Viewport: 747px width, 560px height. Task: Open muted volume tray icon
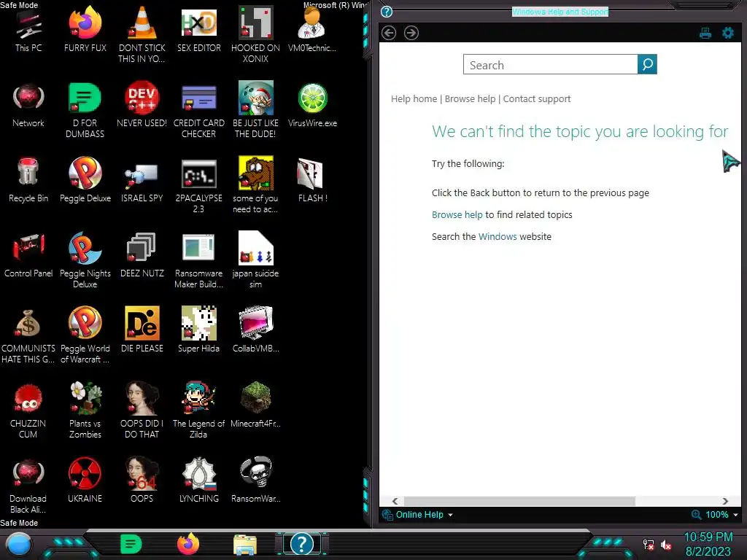[666, 545]
